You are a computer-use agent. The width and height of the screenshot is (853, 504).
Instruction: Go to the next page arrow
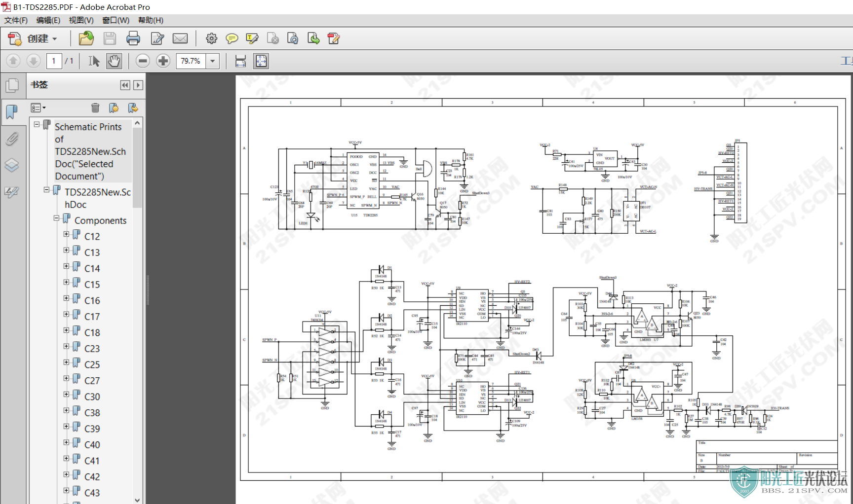click(x=34, y=61)
